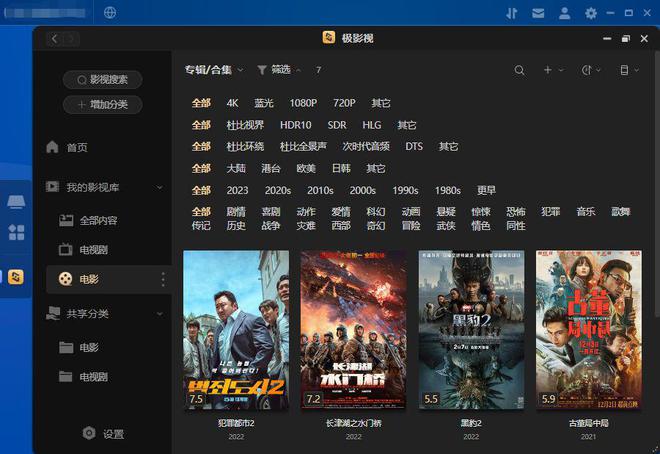This screenshot has height=454, width=660.
Task: Open the gear icon in outer top bar
Action: [x=591, y=13]
